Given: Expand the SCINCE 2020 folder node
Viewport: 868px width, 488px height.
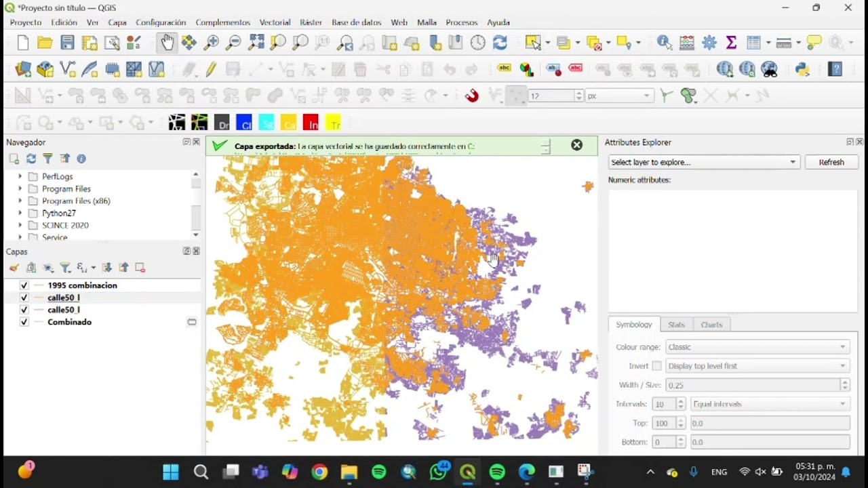Looking at the screenshot, I should pos(20,225).
